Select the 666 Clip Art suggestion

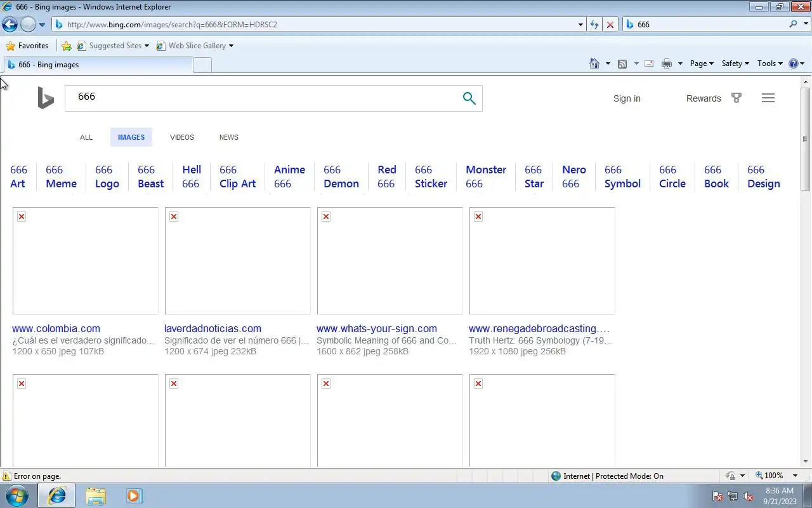[238, 177]
